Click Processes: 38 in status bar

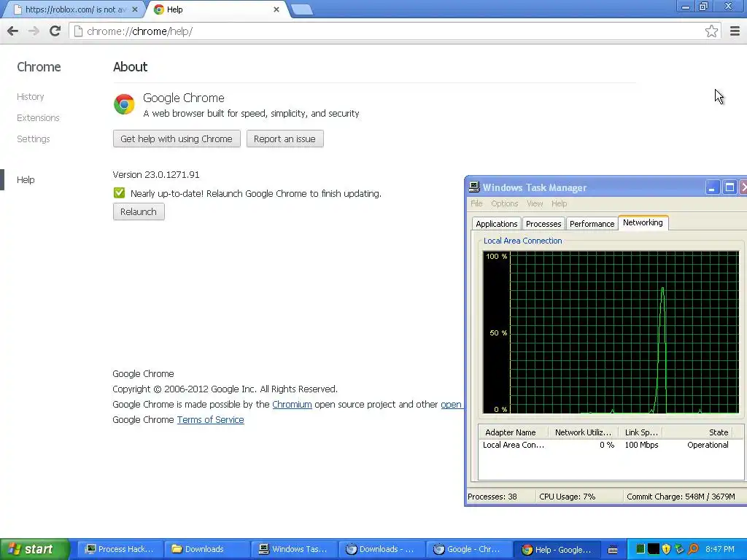[x=492, y=497]
